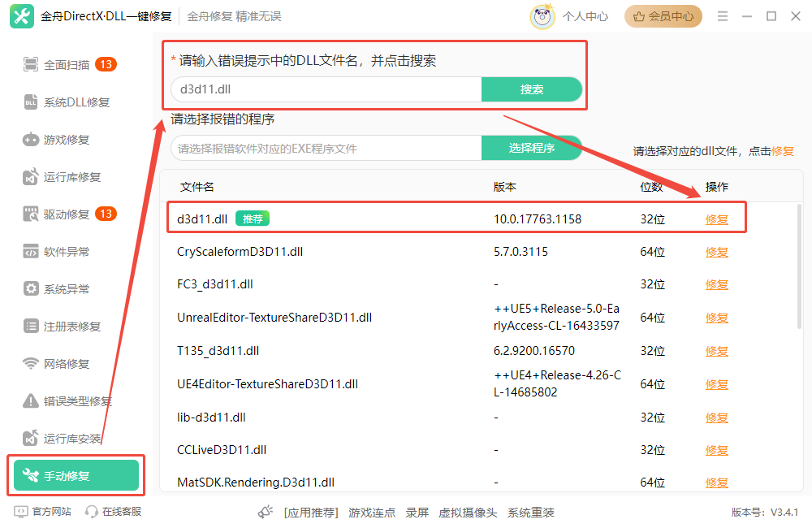Click 修复 for UnrealEditor-TextureShareD3D11.dll

click(717, 318)
